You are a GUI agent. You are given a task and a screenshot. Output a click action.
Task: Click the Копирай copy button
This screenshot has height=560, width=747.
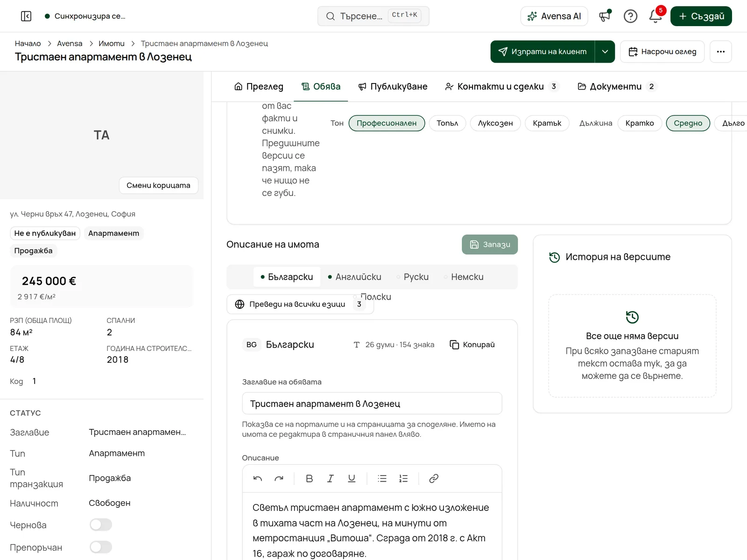click(472, 344)
